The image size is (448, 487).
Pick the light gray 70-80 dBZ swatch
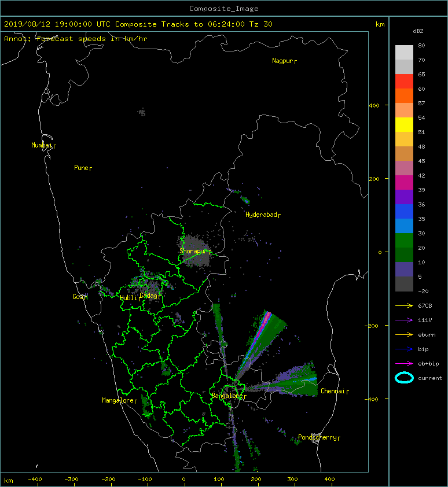404,53
